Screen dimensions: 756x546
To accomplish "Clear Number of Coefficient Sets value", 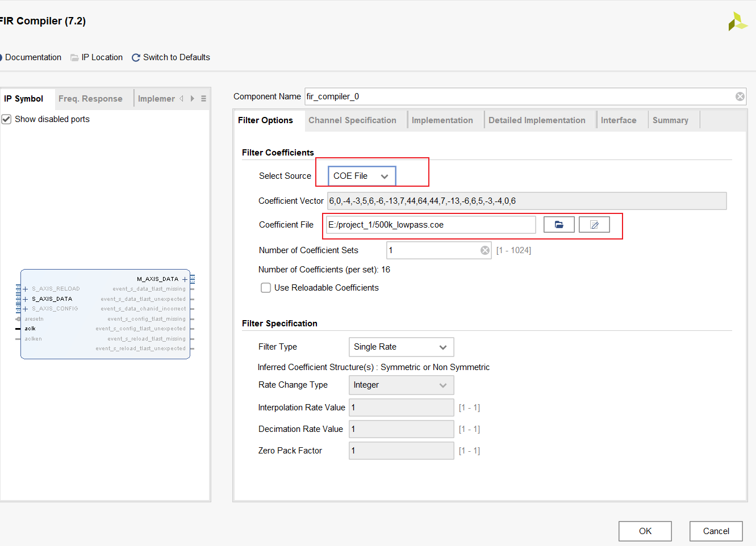I will 485,250.
